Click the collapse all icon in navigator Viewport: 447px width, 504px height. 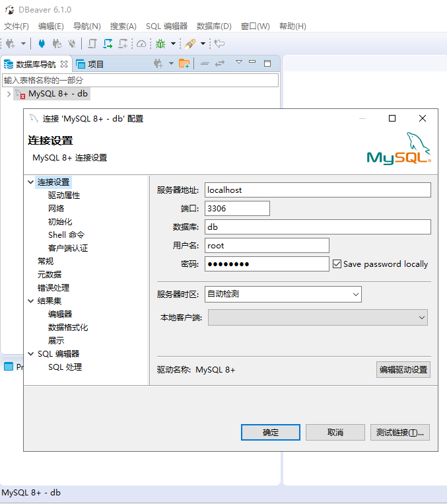205,63
